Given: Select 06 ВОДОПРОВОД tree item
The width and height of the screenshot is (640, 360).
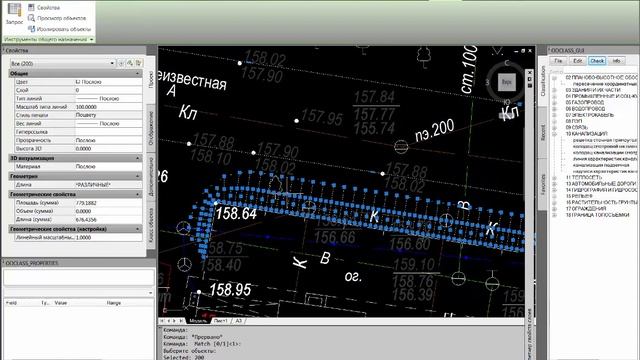Looking at the screenshot, I should (585, 109).
